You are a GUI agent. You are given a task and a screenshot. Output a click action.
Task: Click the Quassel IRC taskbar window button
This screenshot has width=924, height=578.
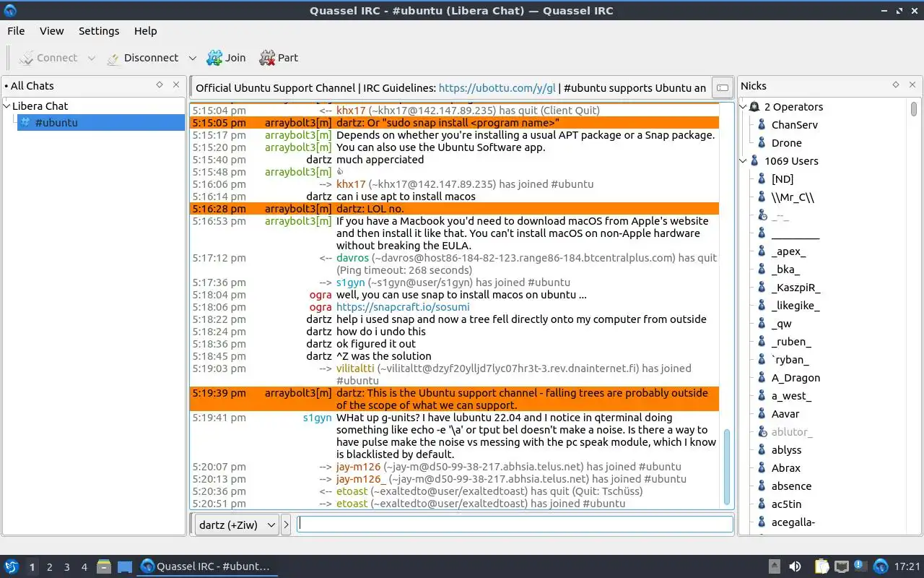coord(206,566)
